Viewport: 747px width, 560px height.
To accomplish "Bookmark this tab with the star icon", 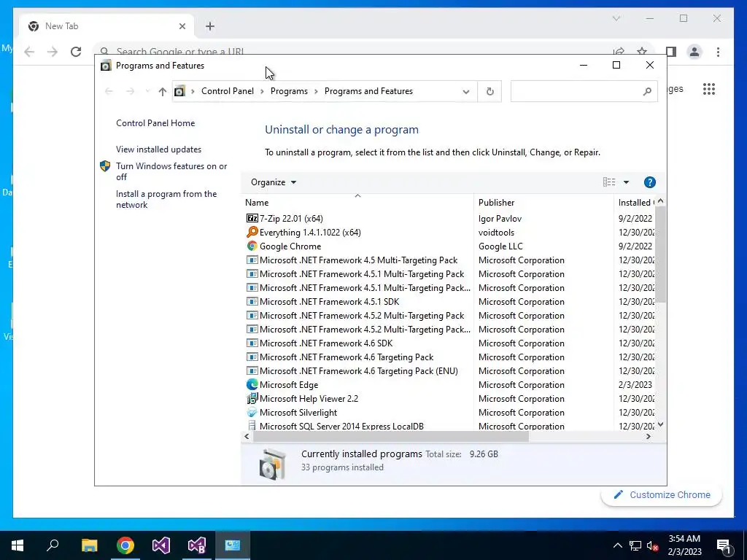I will 642,52.
